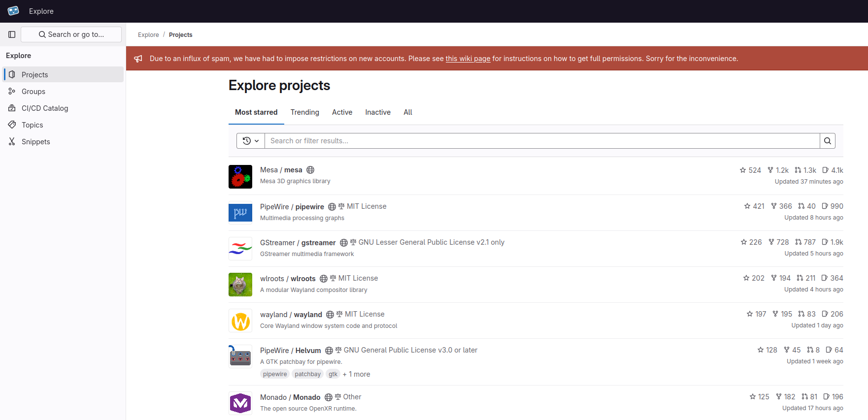The image size is (868, 420).
Task: Open the 'this wiki page' link
Action: click(467, 59)
